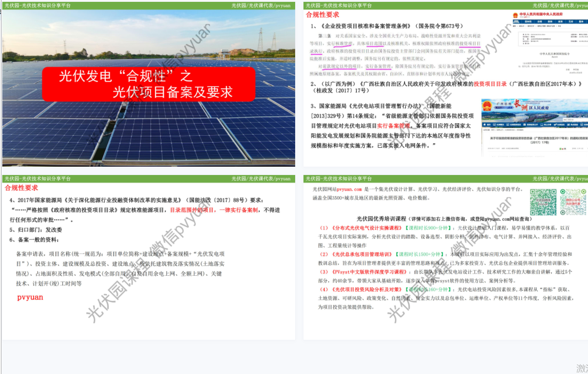Click the 微信公众号 光伏课代表 QR code
The height and width of the screenshot is (374, 588).
coord(573,202)
